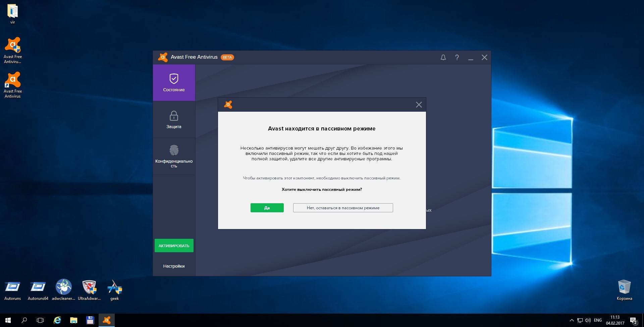The width and height of the screenshot is (644, 327).
Task: Open the Windows Start menu
Action: tap(8, 320)
